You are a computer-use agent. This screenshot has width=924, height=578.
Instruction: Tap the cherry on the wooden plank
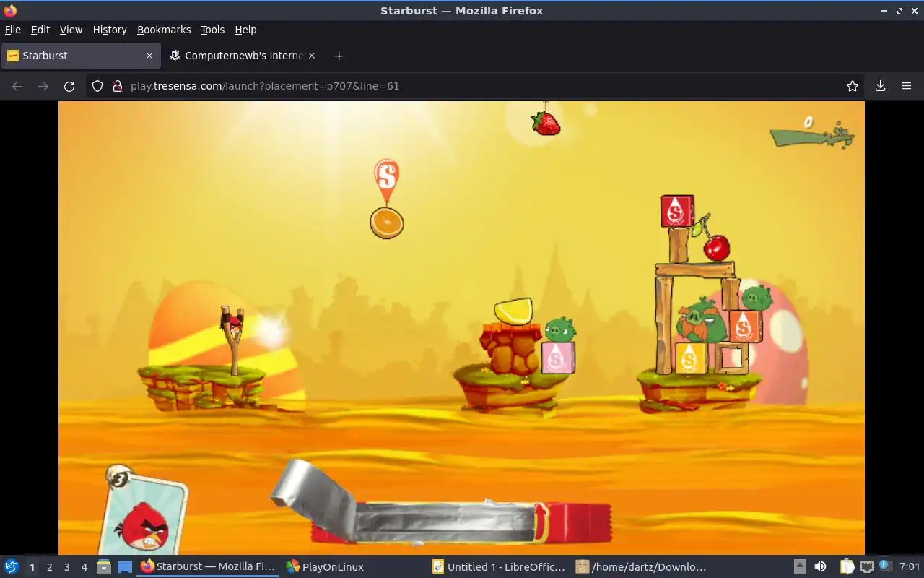(716, 247)
